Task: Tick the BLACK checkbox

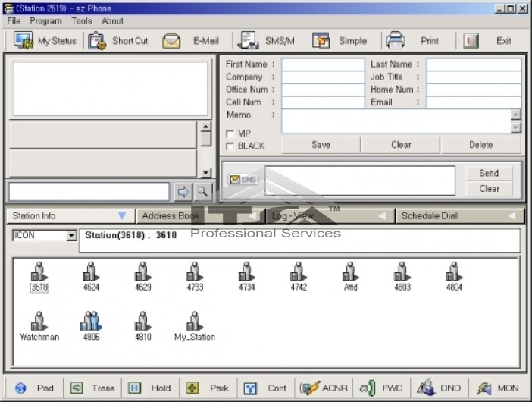Action: [x=230, y=146]
